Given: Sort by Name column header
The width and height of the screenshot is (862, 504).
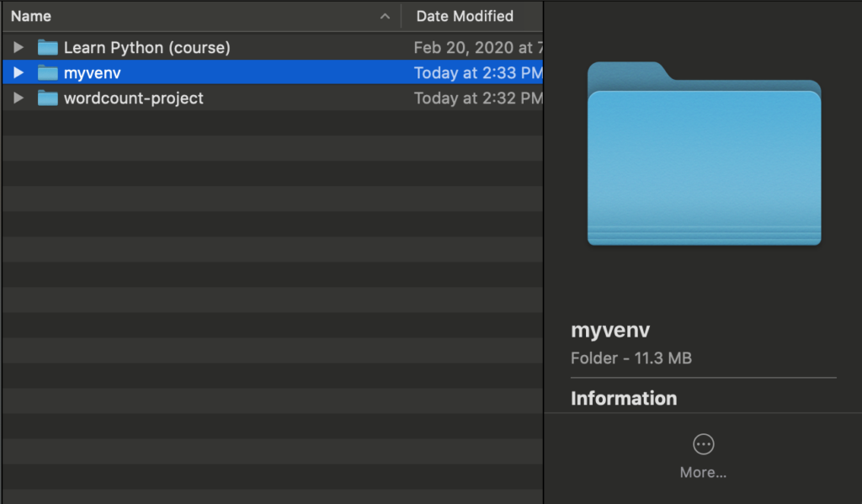Looking at the screenshot, I should click(x=31, y=16).
